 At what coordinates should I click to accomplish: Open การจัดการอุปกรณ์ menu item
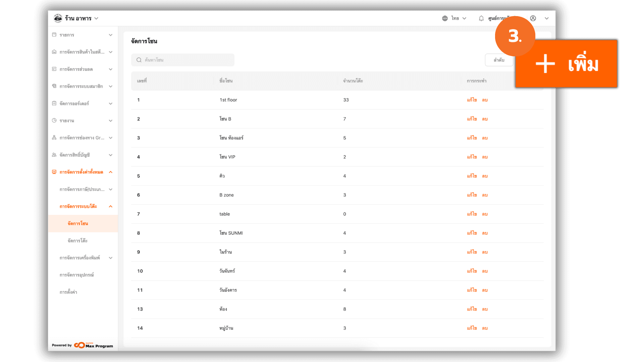[77, 275]
